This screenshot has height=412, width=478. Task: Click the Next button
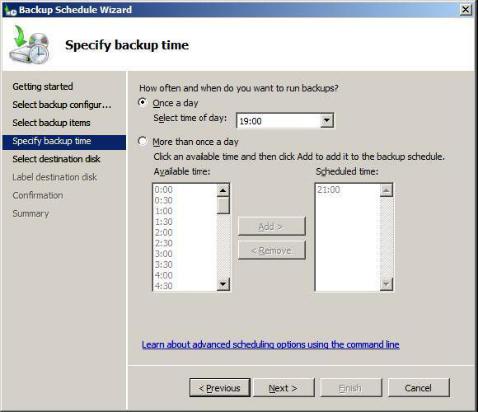click(284, 388)
